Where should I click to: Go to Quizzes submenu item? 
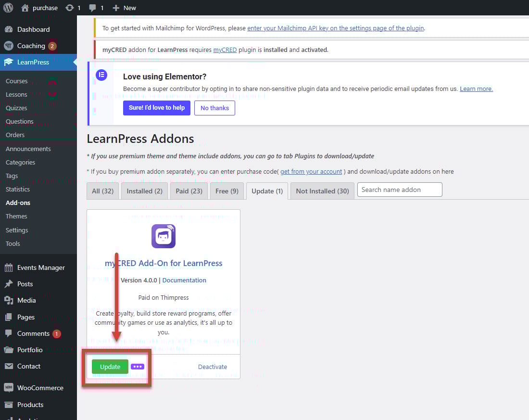tap(16, 108)
